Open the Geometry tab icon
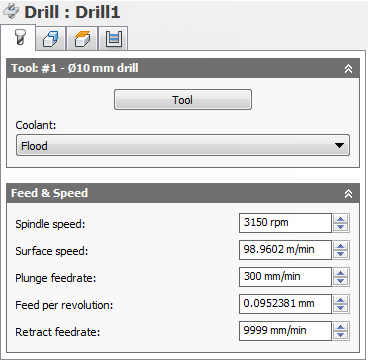The width and height of the screenshot is (368, 360). (x=51, y=39)
